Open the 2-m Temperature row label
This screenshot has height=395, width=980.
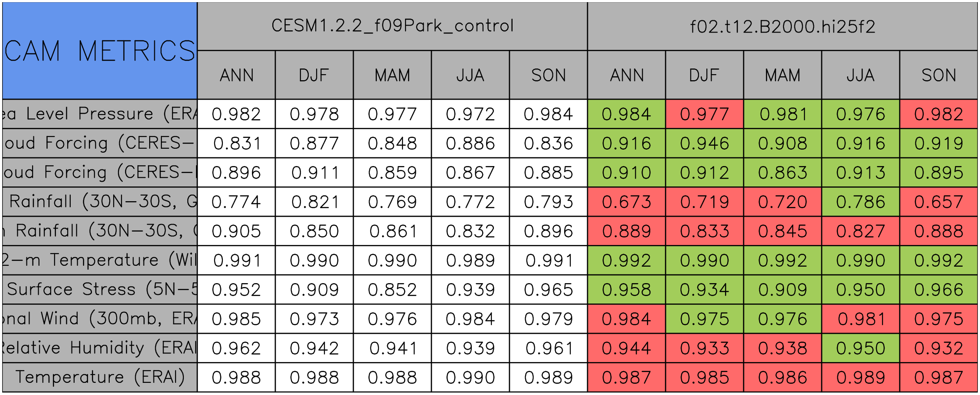point(100,260)
